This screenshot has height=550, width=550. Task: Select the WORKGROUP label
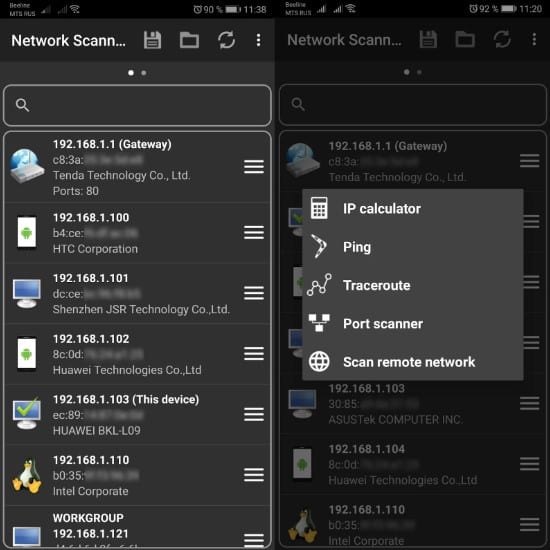click(x=88, y=518)
